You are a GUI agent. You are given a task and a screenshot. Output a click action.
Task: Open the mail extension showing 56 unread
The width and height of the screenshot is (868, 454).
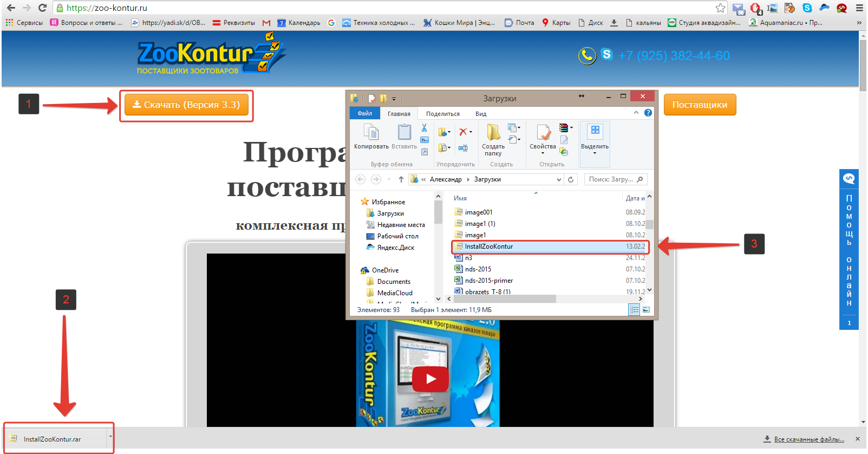(x=739, y=8)
